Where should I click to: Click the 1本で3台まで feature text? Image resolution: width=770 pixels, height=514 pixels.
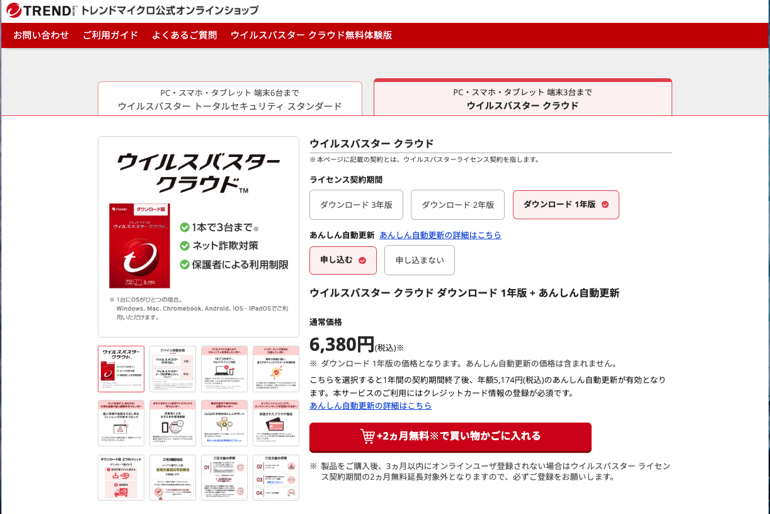pos(222,227)
